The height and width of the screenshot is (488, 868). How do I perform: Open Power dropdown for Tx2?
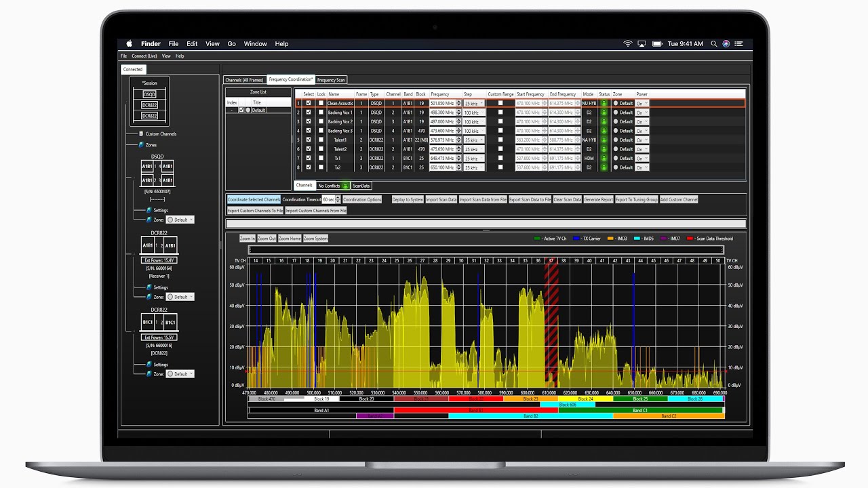coord(642,167)
